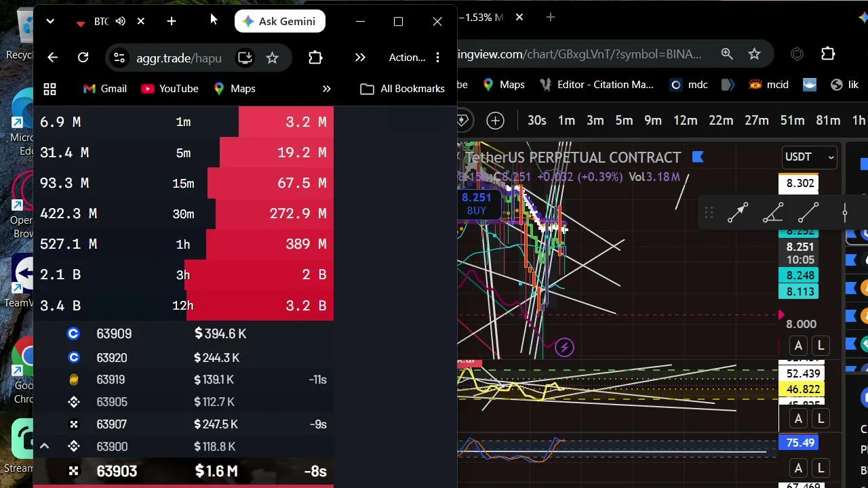Image resolution: width=868 pixels, height=488 pixels.
Task: Open the Gmail bookmark
Action: [x=105, y=89]
